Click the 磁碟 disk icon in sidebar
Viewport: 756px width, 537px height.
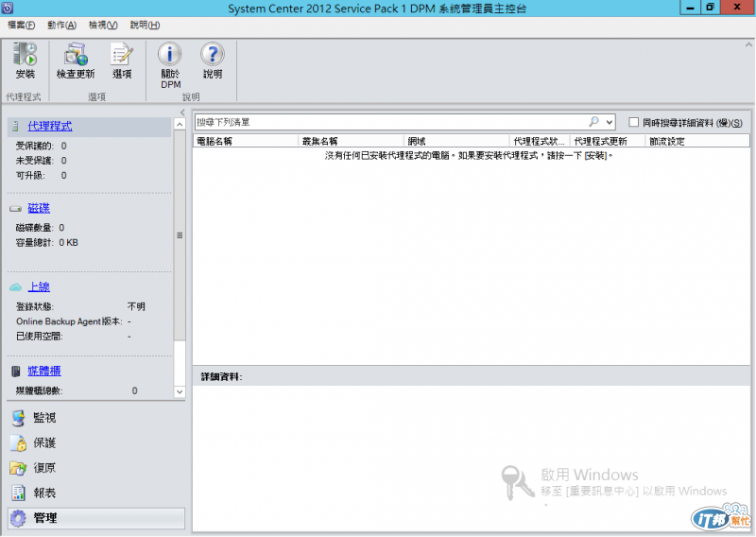pyautogui.click(x=15, y=208)
